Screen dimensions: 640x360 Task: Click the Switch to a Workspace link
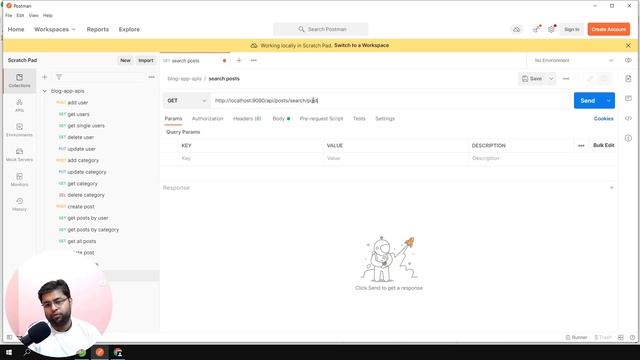[x=361, y=45]
